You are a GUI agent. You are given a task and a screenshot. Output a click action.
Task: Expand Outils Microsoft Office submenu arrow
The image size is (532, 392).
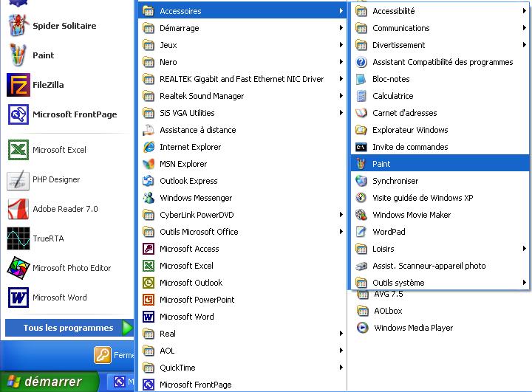click(341, 231)
